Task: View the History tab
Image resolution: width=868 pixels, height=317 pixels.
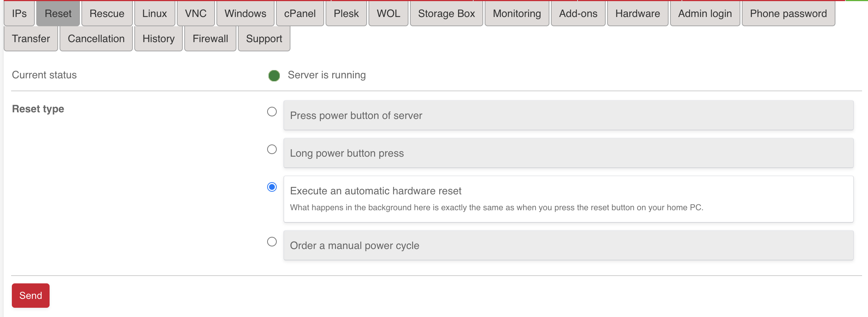Action: (158, 39)
